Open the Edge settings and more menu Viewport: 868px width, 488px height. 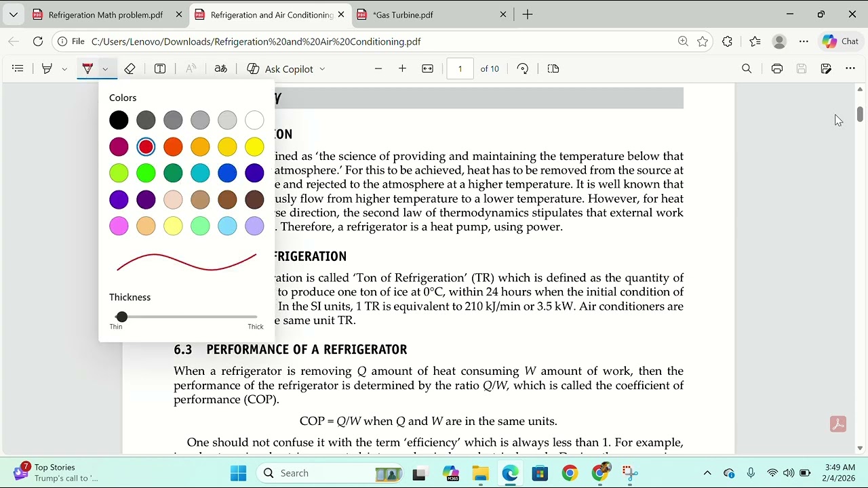[804, 41]
